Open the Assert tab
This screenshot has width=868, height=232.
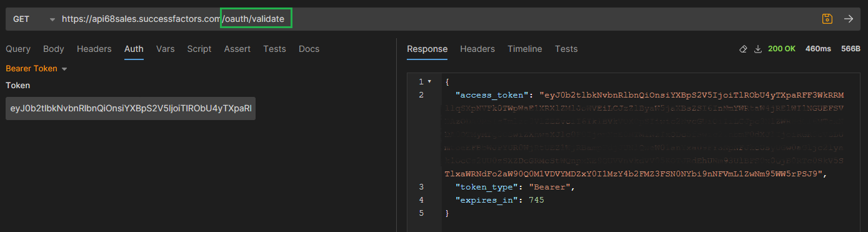click(x=237, y=49)
